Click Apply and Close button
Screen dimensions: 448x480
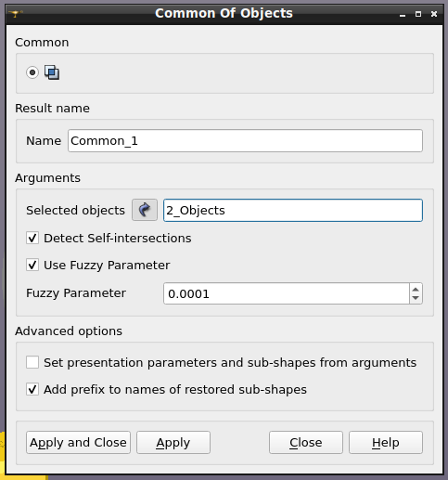[x=78, y=443]
